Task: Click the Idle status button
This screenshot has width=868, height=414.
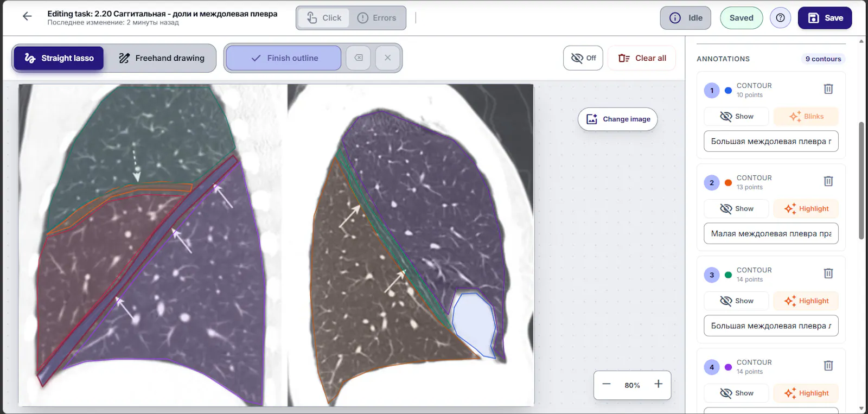Action: pos(686,18)
